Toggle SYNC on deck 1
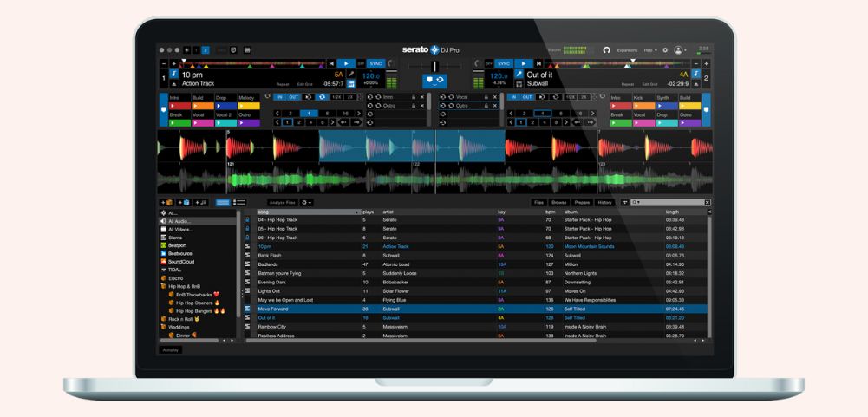The width and height of the screenshot is (868, 417). click(x=375, y=63)
